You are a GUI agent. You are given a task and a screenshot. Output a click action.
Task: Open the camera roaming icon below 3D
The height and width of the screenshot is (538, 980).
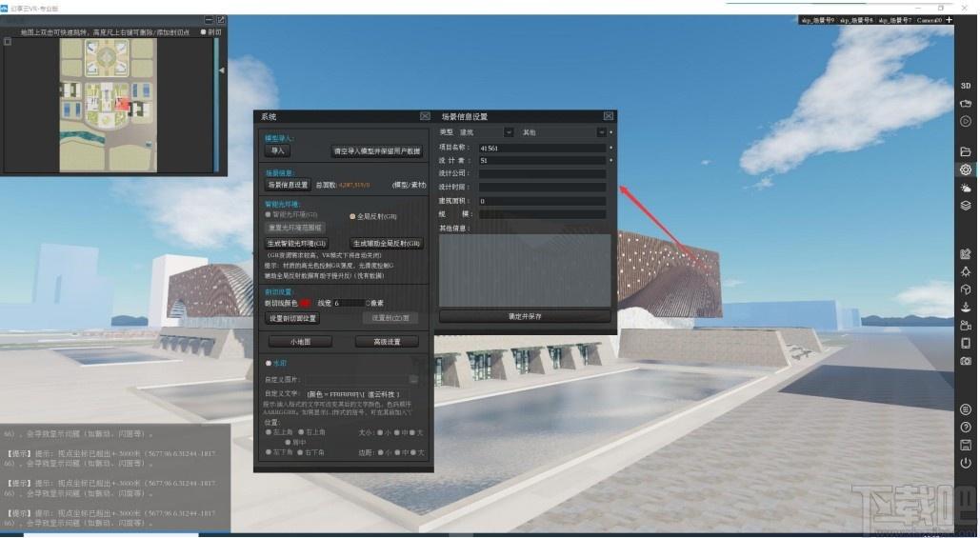pyautogui.click(x=966, y=103)
